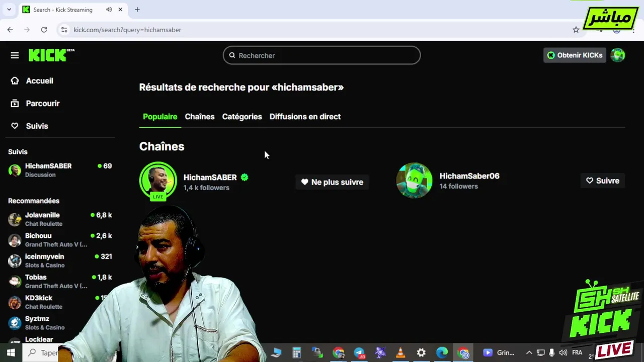Click Bichouu avatar icon

15,240
